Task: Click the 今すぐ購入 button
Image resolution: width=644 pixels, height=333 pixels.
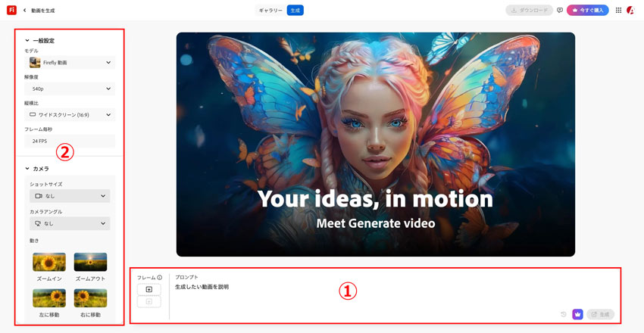Action: (588, 11)
